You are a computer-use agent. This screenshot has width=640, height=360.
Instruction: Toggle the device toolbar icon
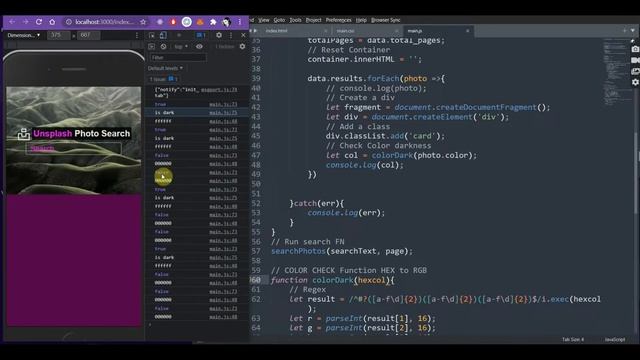pyautogui.click(x=163, y=36)
